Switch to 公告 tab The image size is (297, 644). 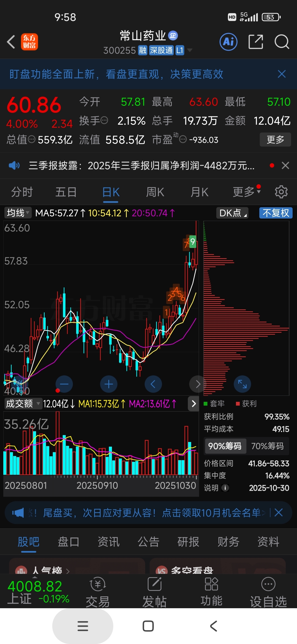(x=148, y=542)
